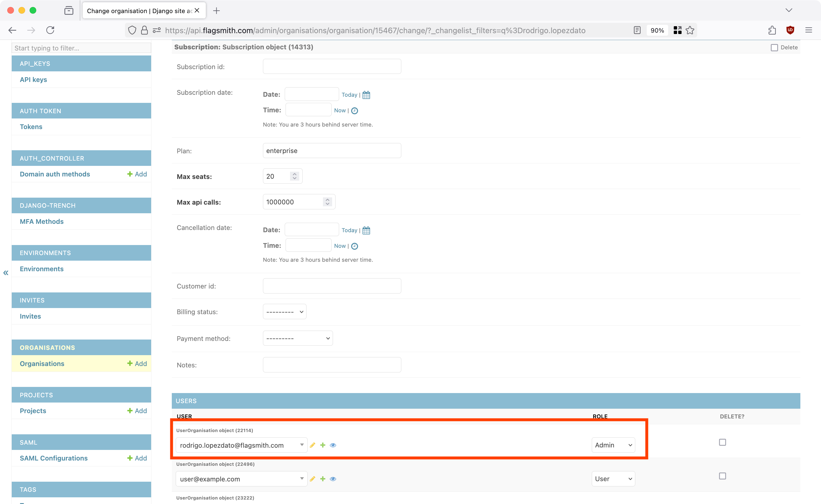Tick delete checkbox for rodrigo.lopezdato row

(x=722, y=442)
